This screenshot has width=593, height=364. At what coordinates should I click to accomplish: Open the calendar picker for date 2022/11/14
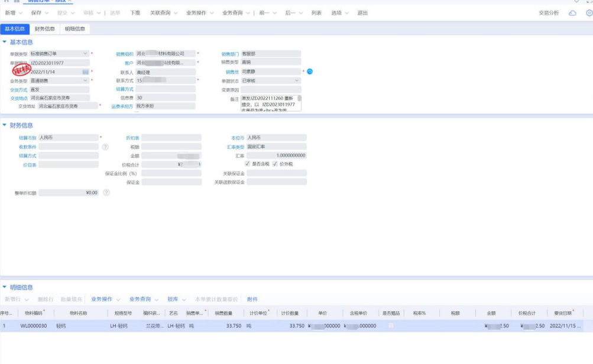85,71
